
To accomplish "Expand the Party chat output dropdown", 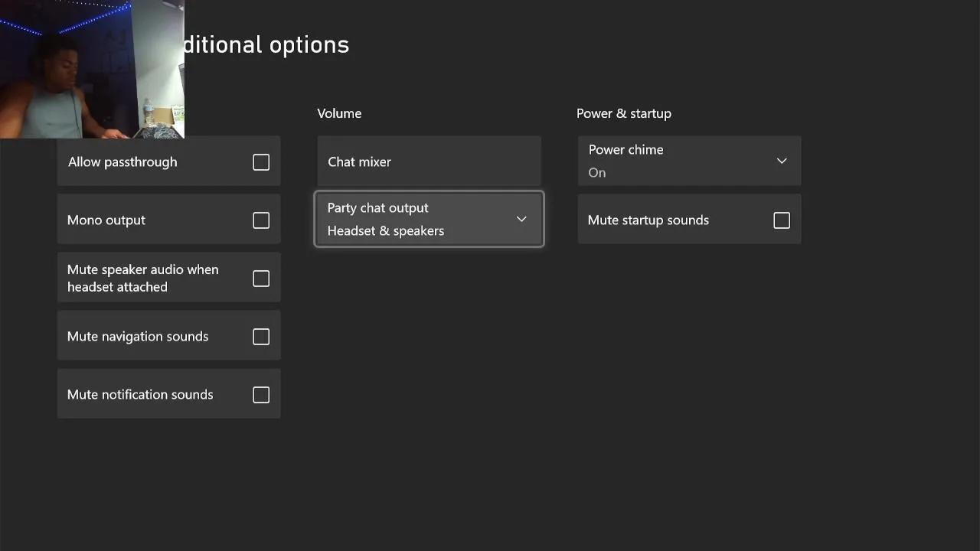I will click(x=429, y=219).
